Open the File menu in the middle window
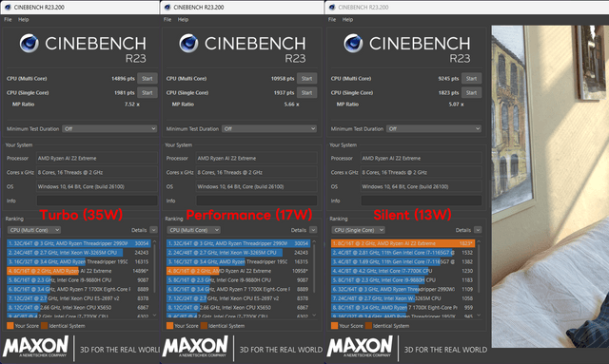The width and height of the screenshot is (609, 364). (167, 19)
